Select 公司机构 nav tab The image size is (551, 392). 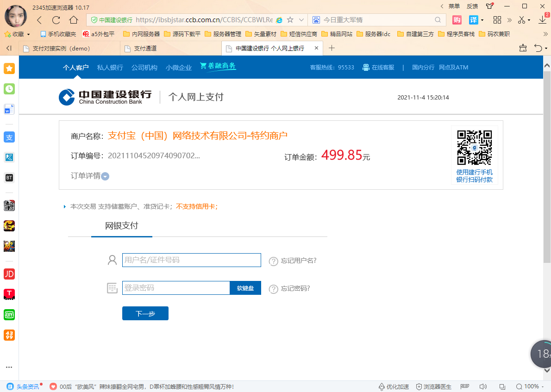144,68
